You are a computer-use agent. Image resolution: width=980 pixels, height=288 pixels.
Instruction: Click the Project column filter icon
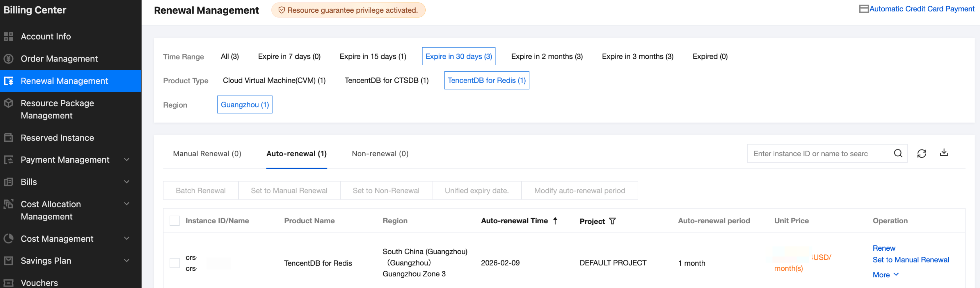coord(612,221)
